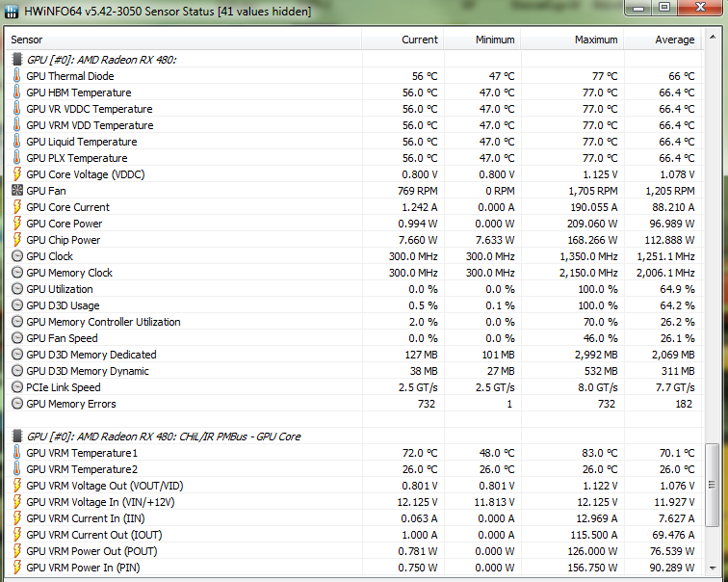Sort by the Maximum column header
This screenshot has height=582, width=728.
point(572,40)
